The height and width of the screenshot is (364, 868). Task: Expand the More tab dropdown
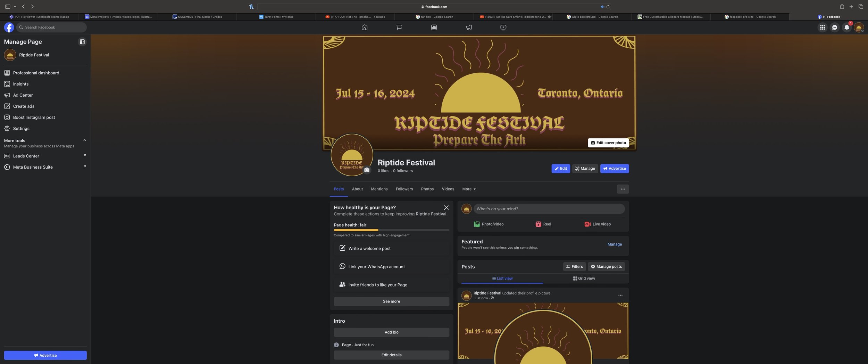469,189
